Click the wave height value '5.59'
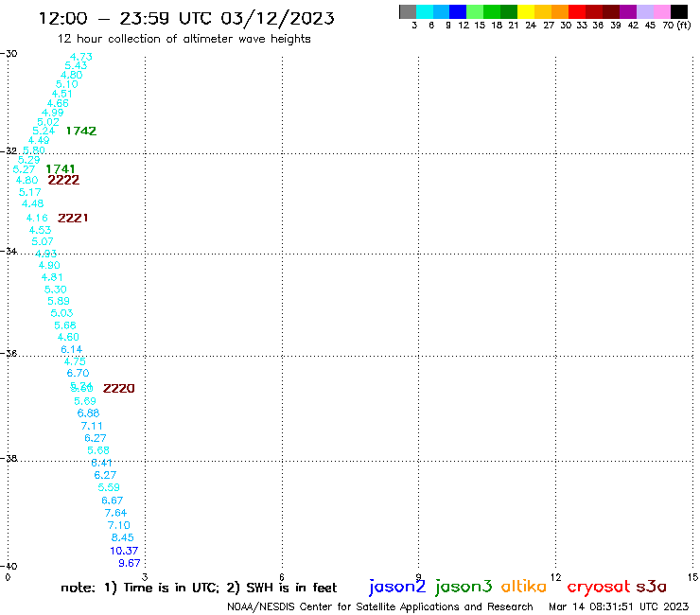Viewport: 700px width, 615px height. coord(109,487)
